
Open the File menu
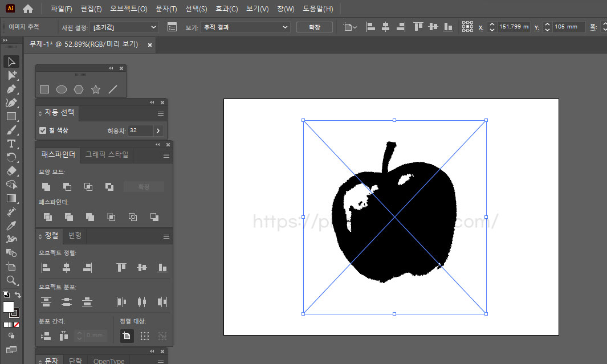point(61,9)
